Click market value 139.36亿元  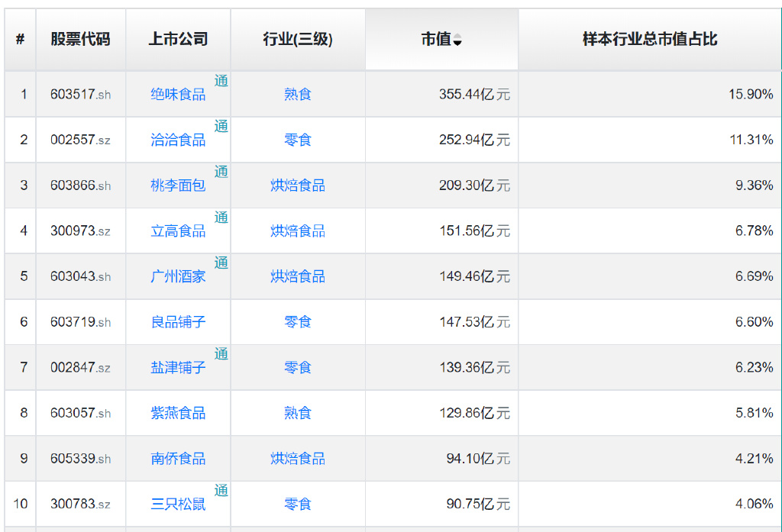474,367
